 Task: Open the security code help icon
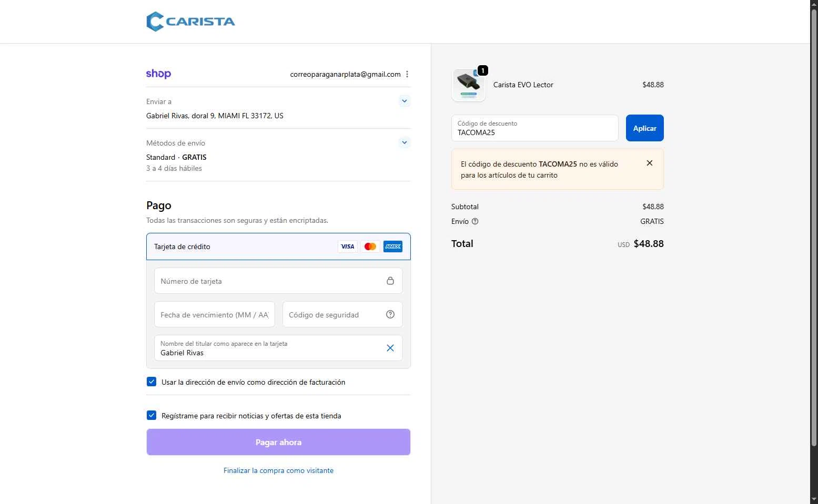tap(390, 314)
